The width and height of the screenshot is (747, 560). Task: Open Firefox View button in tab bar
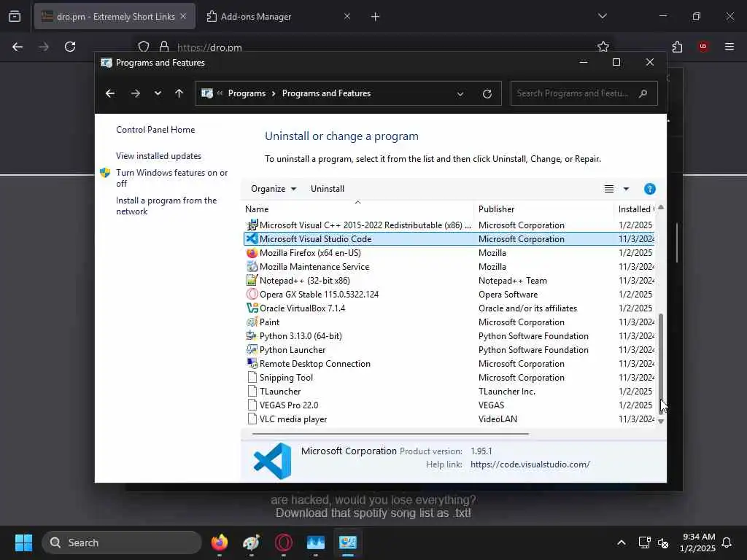pos(15,17)
